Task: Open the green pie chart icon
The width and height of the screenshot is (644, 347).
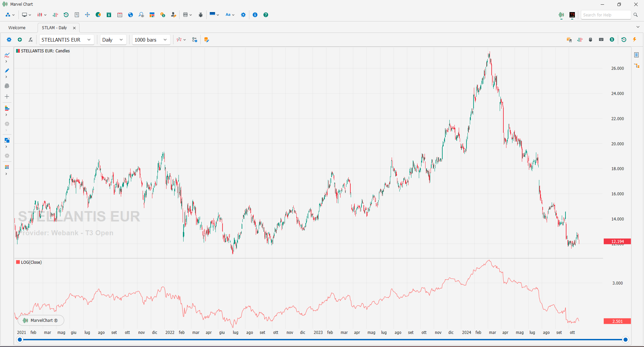Action: (x=98, y=15)
